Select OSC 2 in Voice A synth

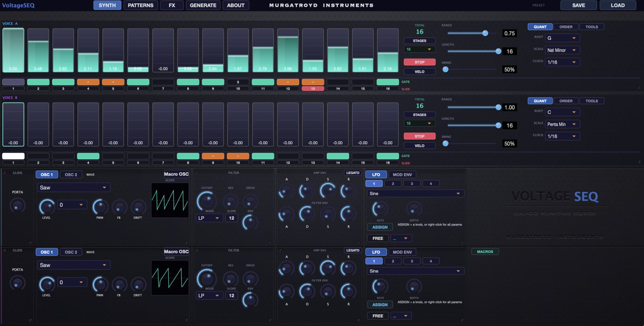(x=71, y=175)
